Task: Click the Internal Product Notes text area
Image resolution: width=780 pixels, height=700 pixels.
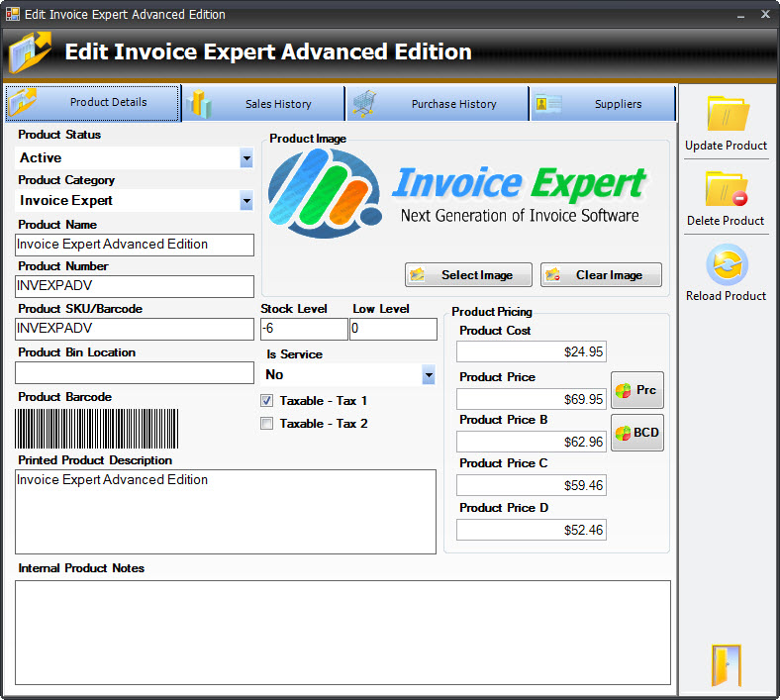Action: click(x=342, y=633)
